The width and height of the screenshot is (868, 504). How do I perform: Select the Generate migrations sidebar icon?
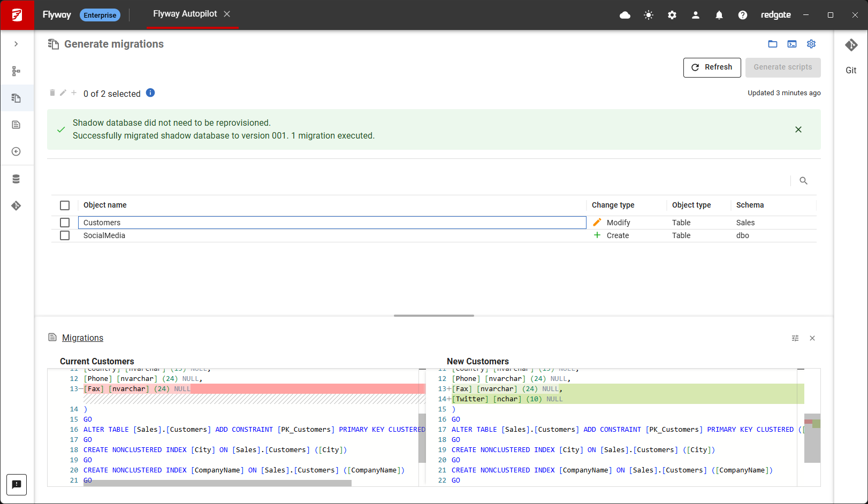(x=16, y=98)
